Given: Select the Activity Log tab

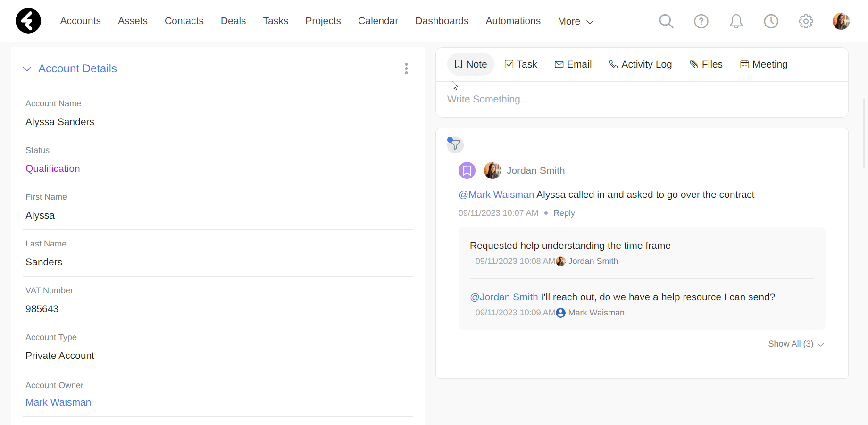Looking at the screenshot, I should pos(640,64).
